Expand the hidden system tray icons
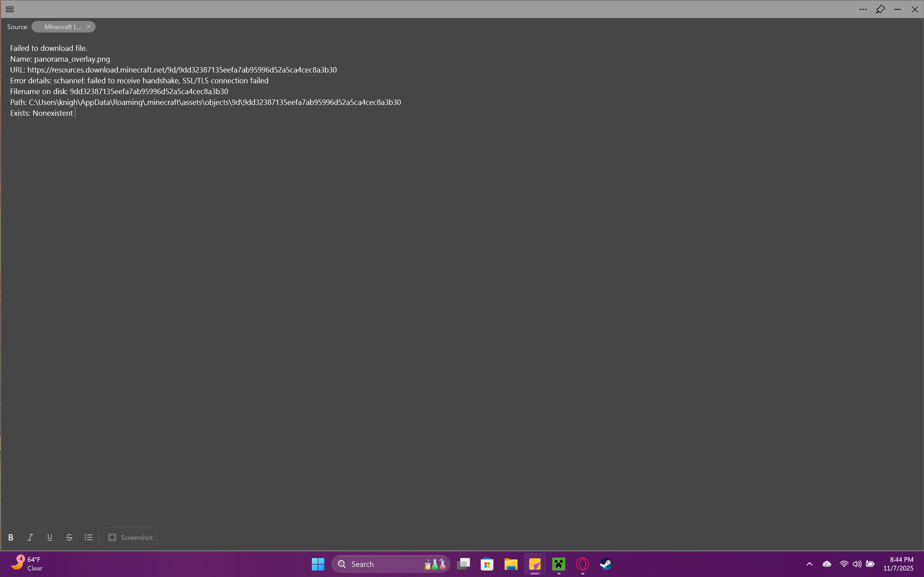The width and height of the screenshot is (924, 577). click(x=810, y=564)
